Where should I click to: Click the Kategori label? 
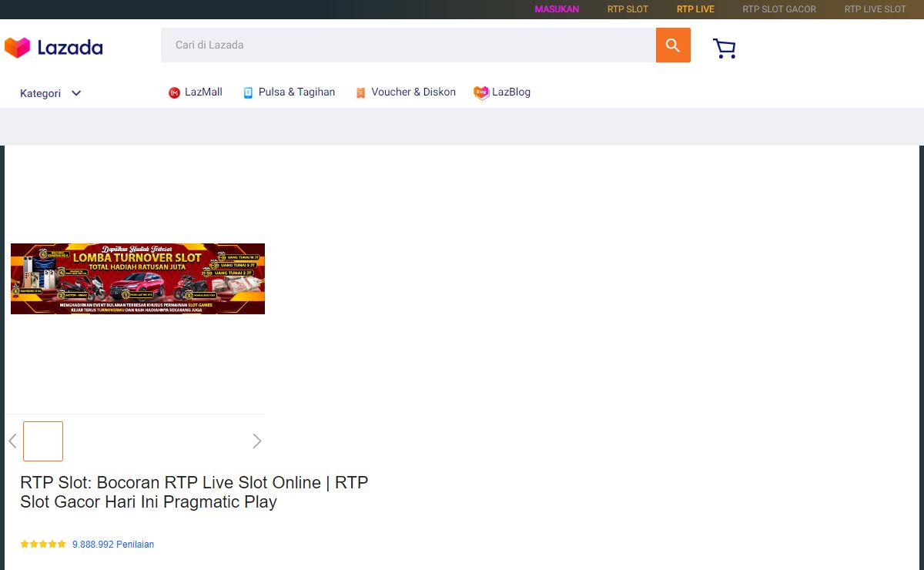pyautogui.click(x=40, y=93)
